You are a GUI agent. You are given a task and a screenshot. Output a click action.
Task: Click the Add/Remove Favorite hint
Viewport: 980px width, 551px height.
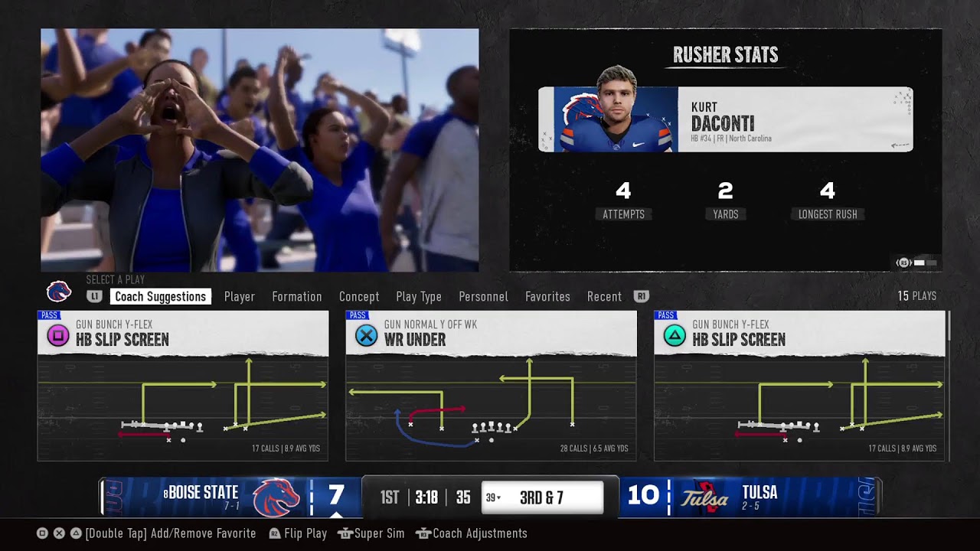click(x=171, y=533)
